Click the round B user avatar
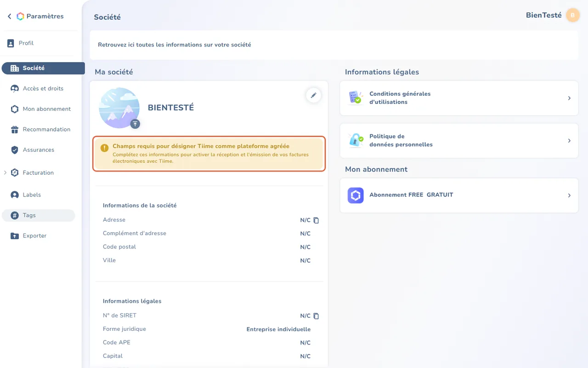 (x=572, y=15)
